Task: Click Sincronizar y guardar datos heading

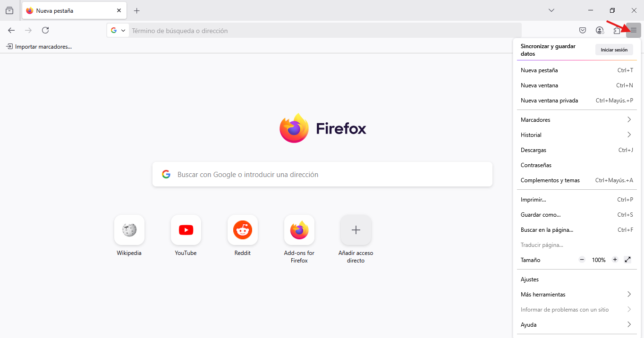Action: pos(548,50)
